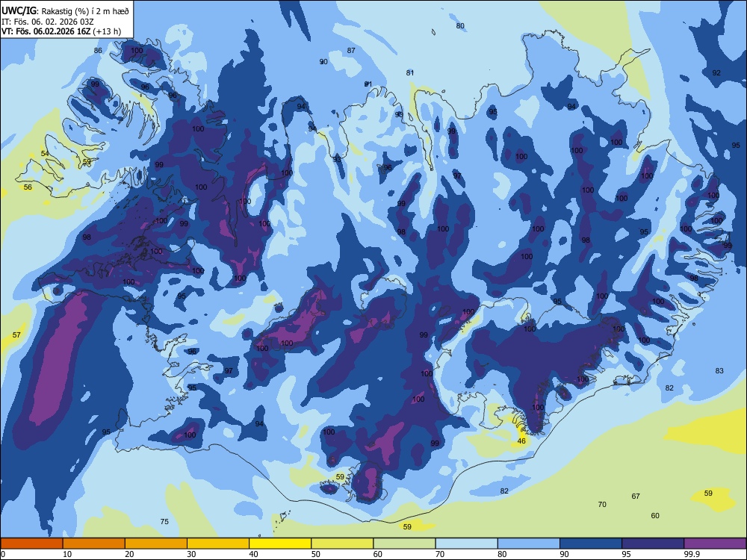
Task: Click the dark blue 90–95 legend swatch
Action: (591, 544)
